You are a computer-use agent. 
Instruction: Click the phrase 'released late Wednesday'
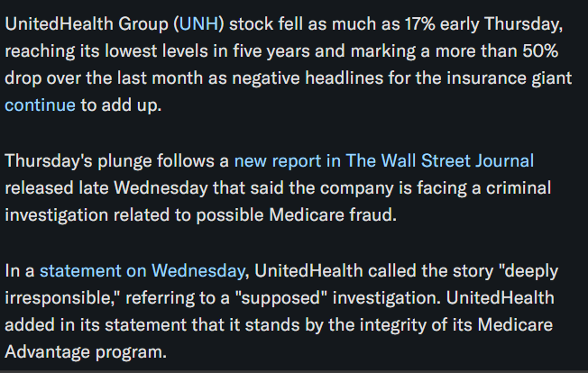(x=106, y=188)
